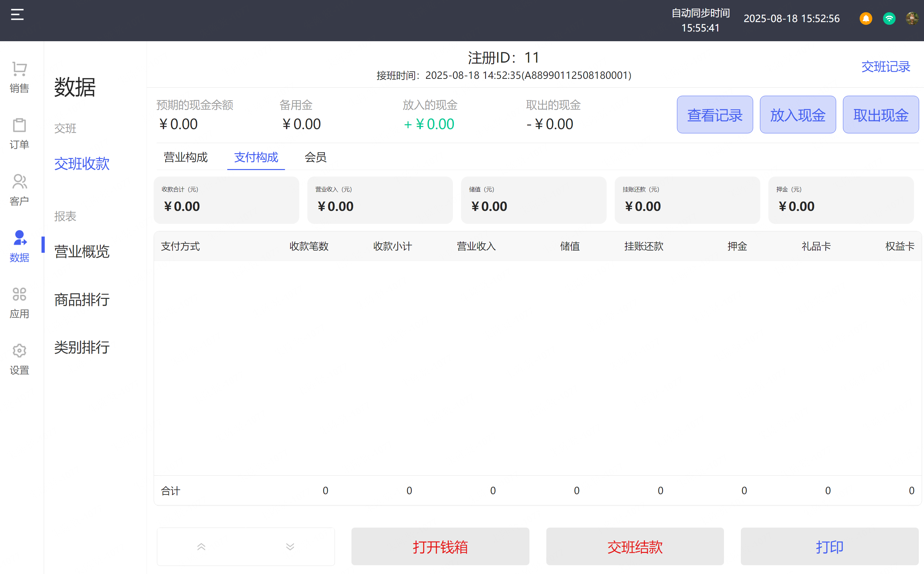Image resolution: width=924 pixels, height=574 pixels.
Task: Click the 取出的现金 amount
Action: click(x=550, y=124)
